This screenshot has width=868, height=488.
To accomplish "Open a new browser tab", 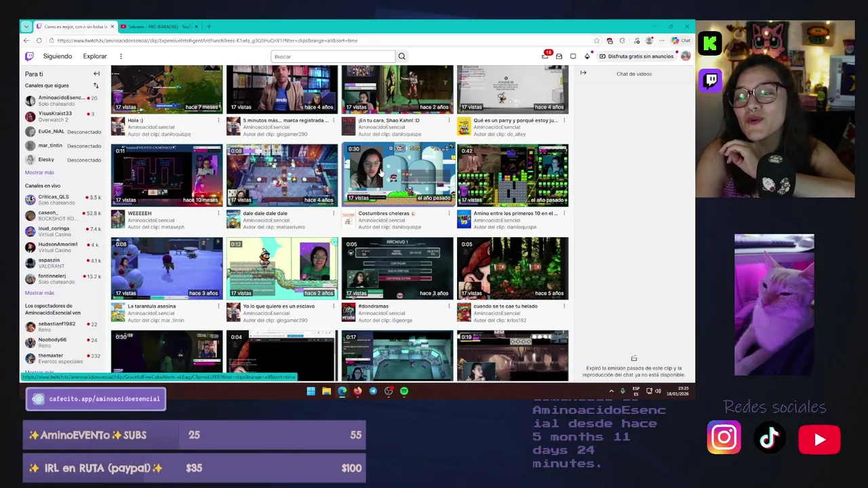I will pyautogui.click(x=209, y=26).
